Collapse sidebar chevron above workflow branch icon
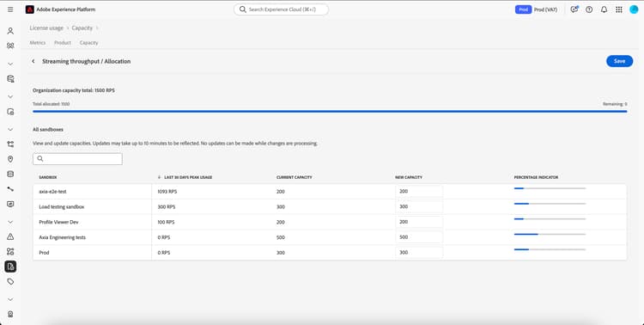Screen dimensions: 644x325 (10, 129)
